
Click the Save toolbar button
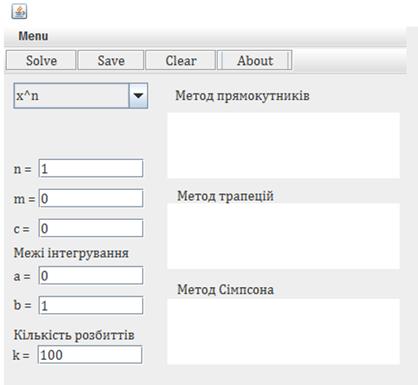point(111,60)
